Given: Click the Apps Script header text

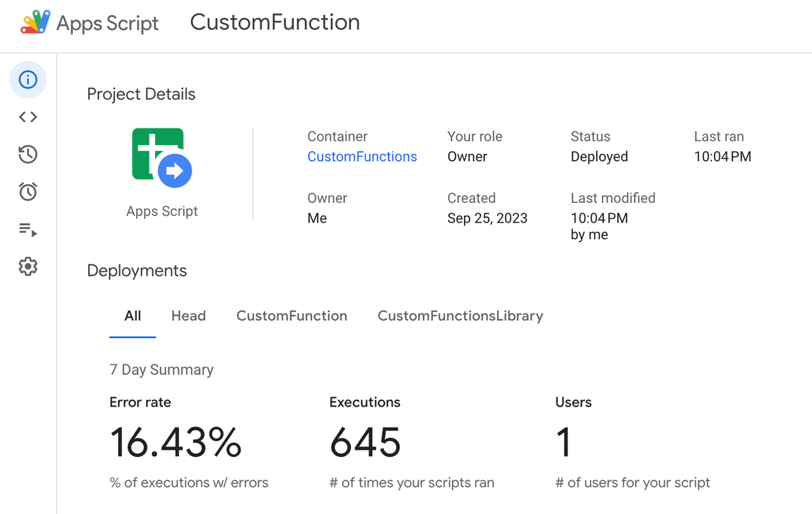Looking at the screenshot, I should point(108,23).
